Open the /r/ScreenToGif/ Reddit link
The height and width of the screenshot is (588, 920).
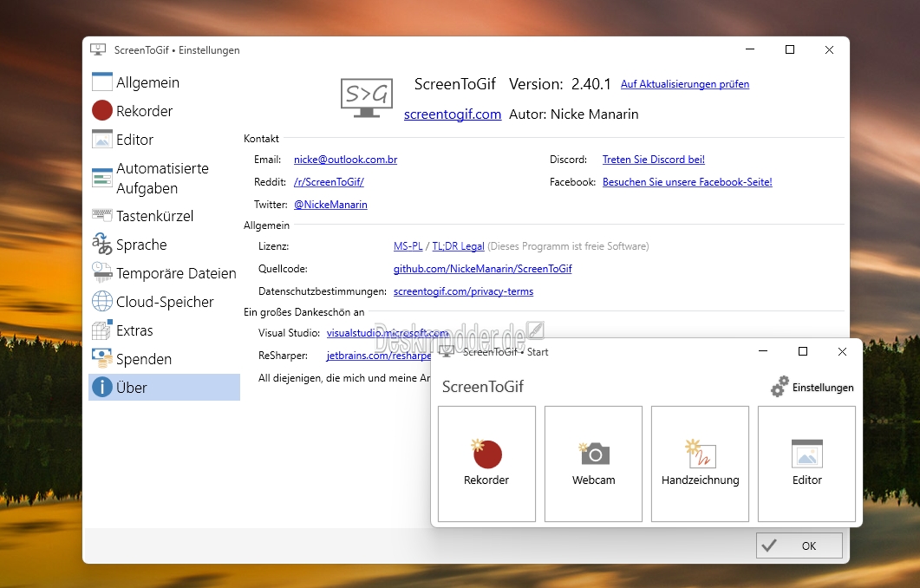[329, 182]
